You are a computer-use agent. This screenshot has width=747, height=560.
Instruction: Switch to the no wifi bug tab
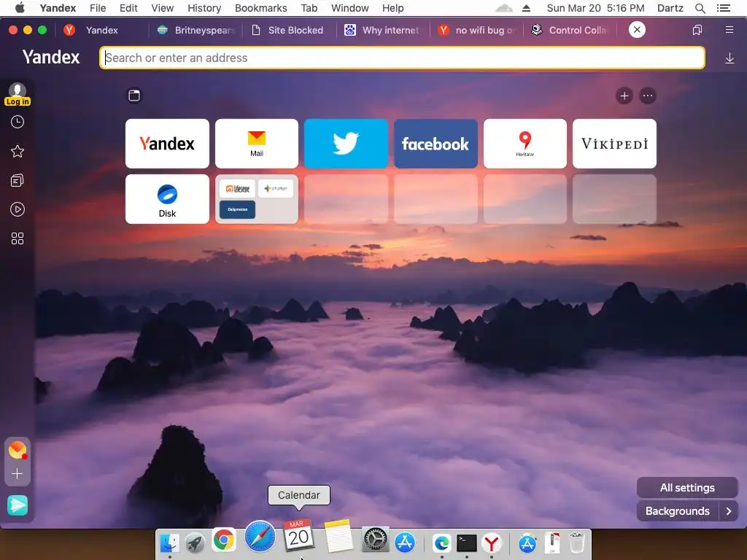coord(477,30)
